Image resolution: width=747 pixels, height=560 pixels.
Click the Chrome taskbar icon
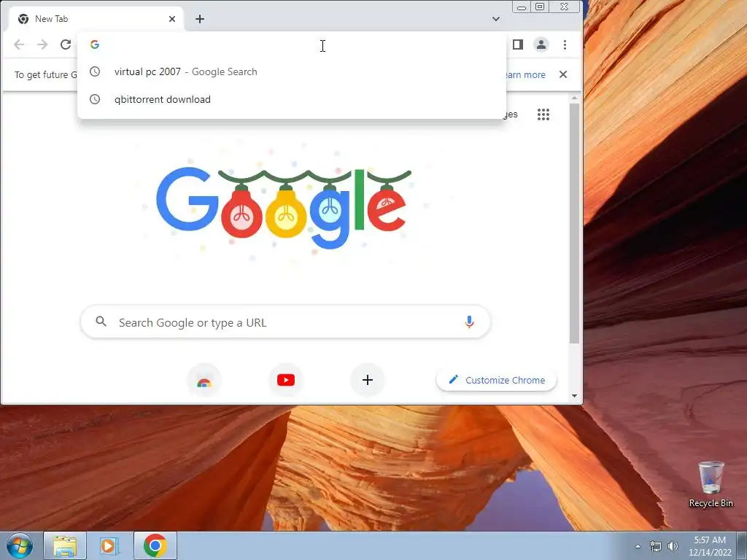[155, 545]
